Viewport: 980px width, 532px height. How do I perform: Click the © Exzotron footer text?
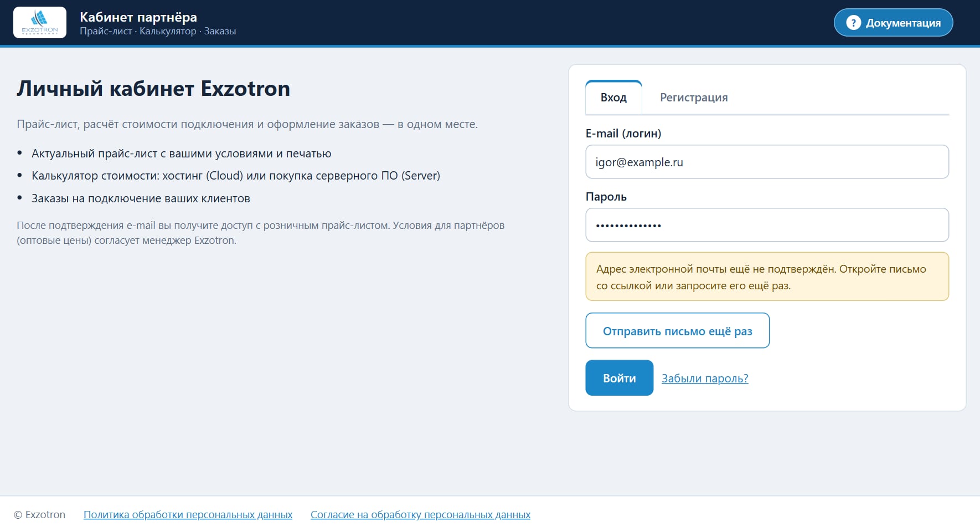click(x=39, y=515)
